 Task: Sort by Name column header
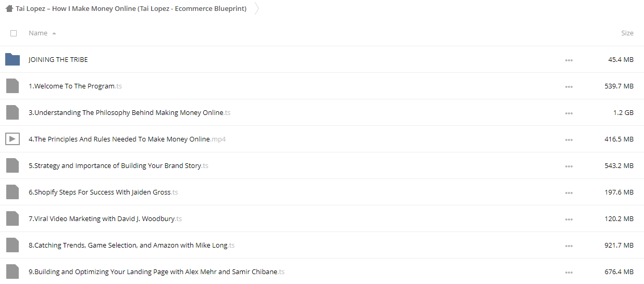[38, 33]
